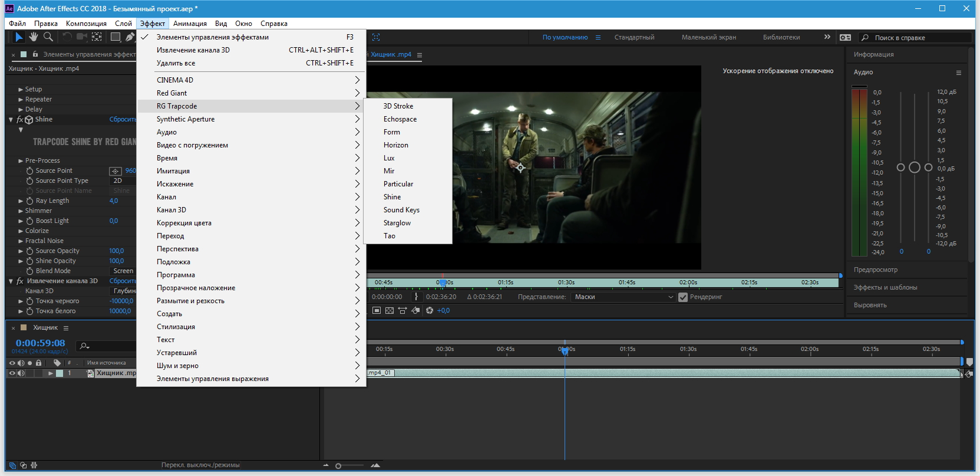Select the Rectangle shape tool
The width and height of the screenshot is (980, 476).
[116, 37]
